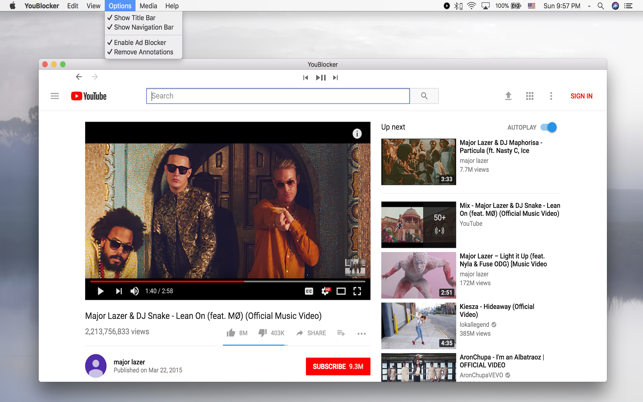
Task: Mute the video volume speaker icon
Action: click(135, 291)
